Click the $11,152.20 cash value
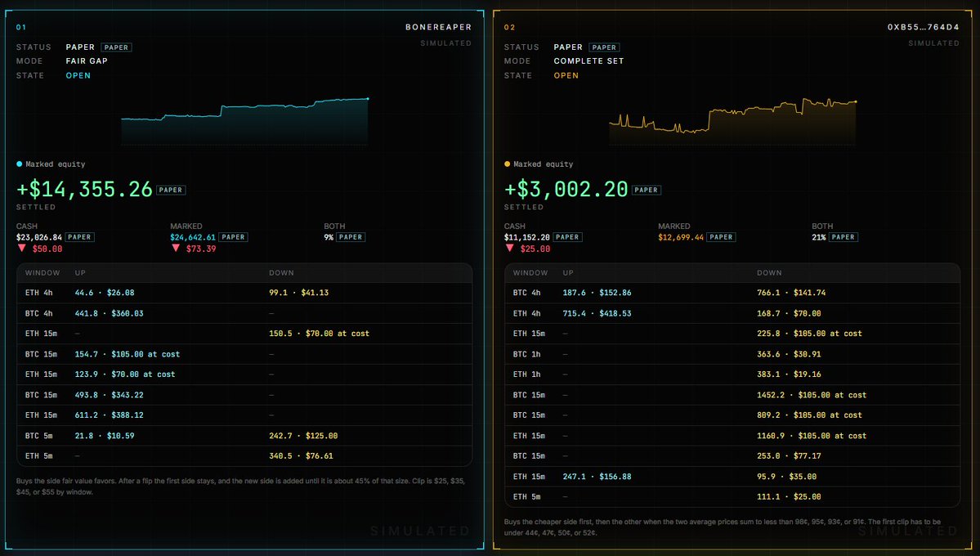 click(x=527, y=237)
